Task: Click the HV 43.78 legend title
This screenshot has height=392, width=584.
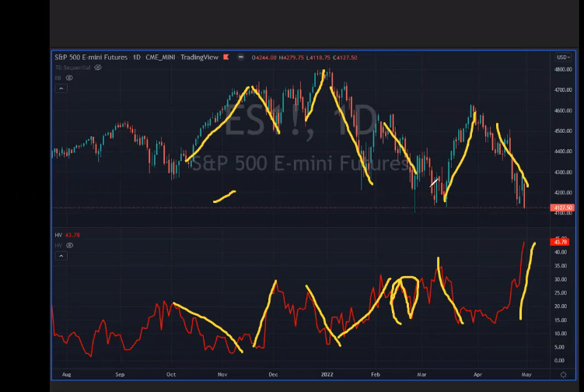Action: (68, 235)
